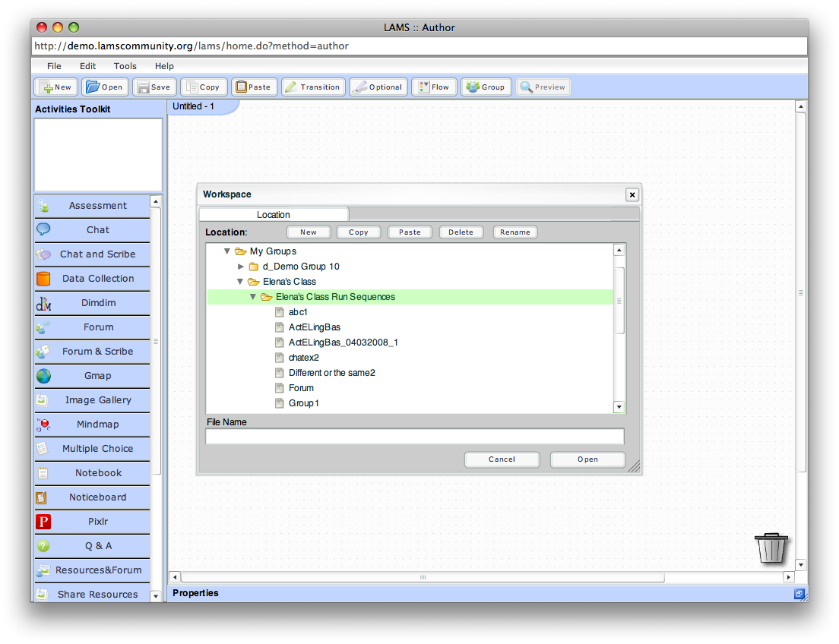Choose the Gmap globe icon
Screen dimensions: 839x644
(43, 376)
